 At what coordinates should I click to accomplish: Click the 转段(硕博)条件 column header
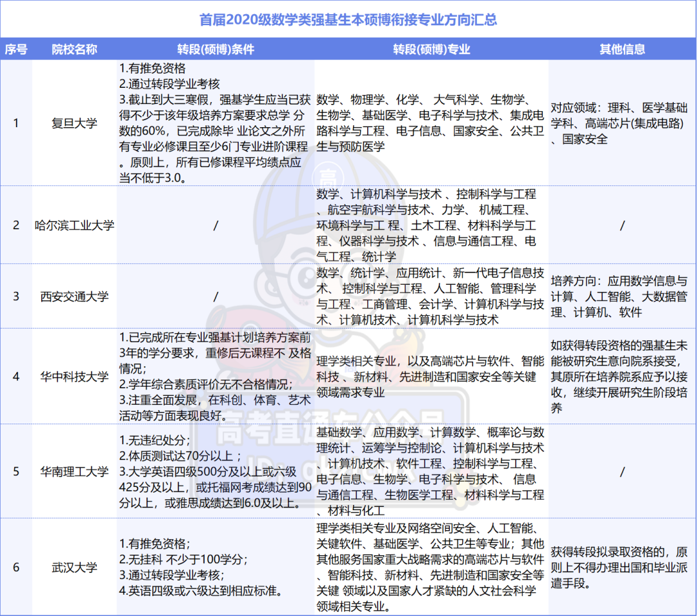point(214,49)
